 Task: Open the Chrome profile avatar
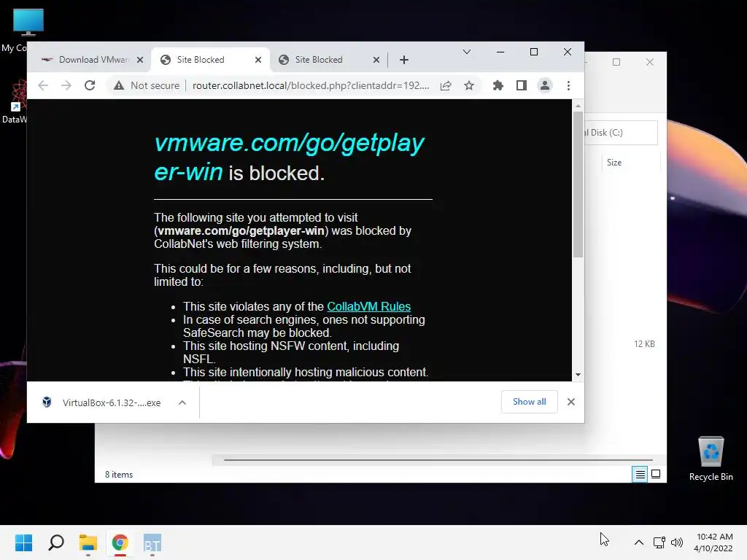tap(544, 86)
